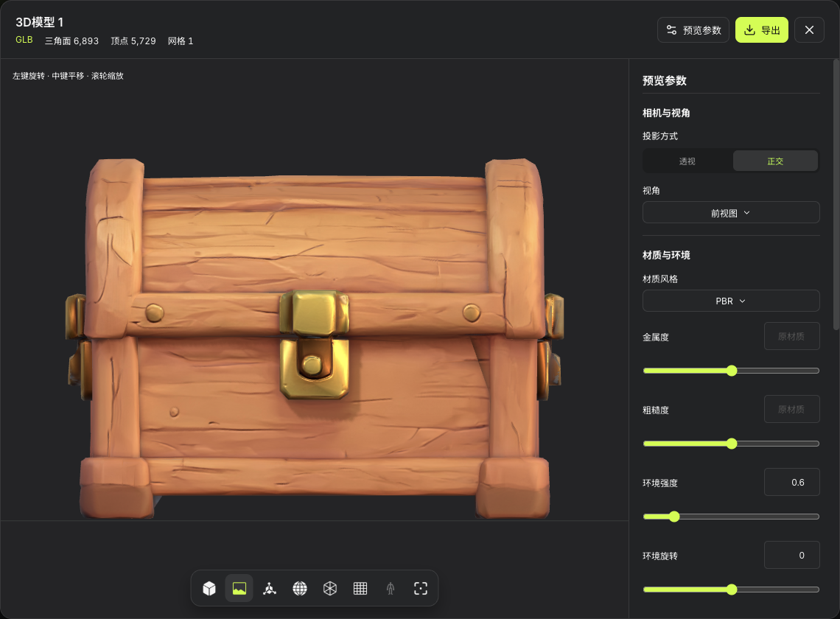Toggle the landscape image texture icon
The width and height of the screenshot is (840, 619).
click(x=239, y=589)
